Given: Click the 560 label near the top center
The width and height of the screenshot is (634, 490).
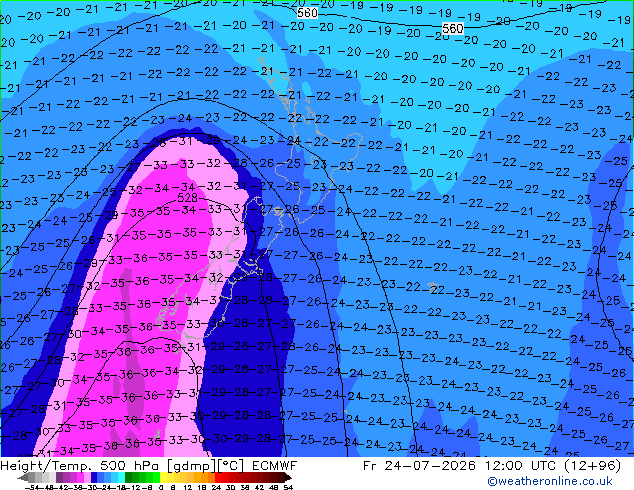Looking at the screenshot, I should (x=307, y=13).
